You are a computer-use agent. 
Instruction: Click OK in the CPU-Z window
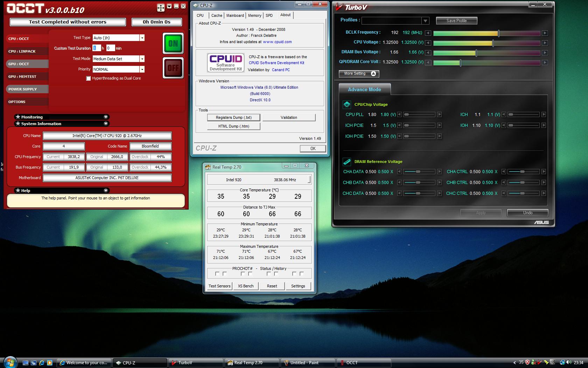[313, 149]
